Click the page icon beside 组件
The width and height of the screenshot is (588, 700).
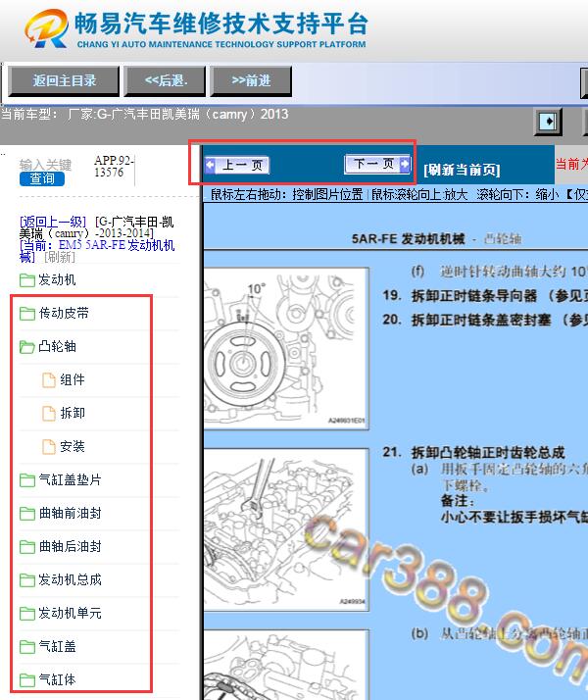tap(49, 380)
